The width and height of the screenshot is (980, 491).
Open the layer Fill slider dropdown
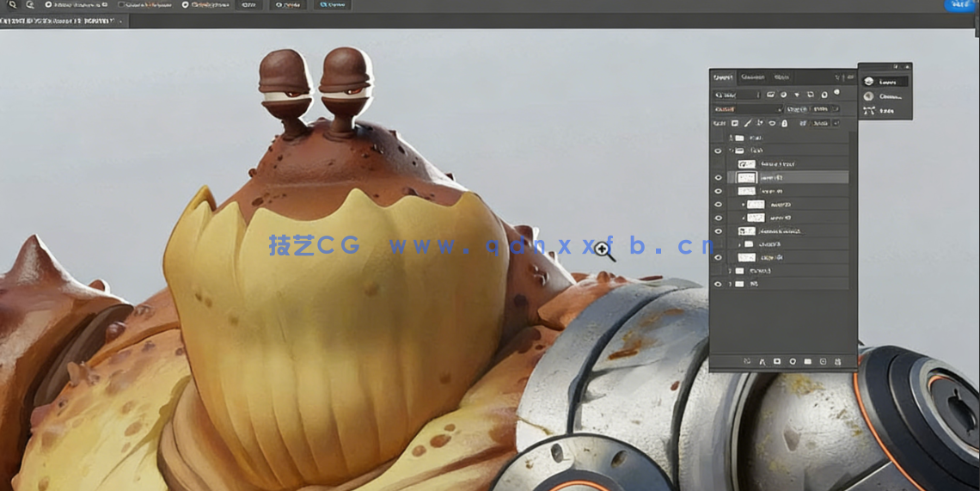836,123
